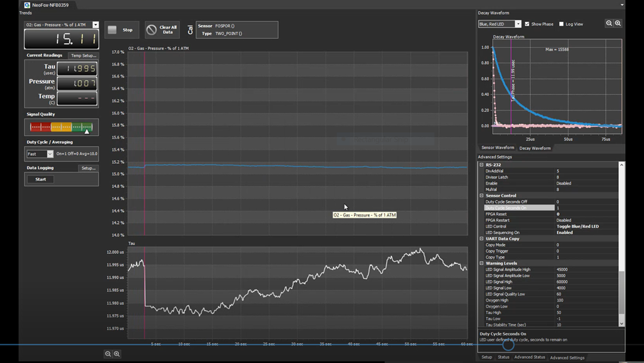The height and width of the screenshot is (363, 644).
Task: Open the O2 Gas Pressure units dropdown
Action: [95, 25]
